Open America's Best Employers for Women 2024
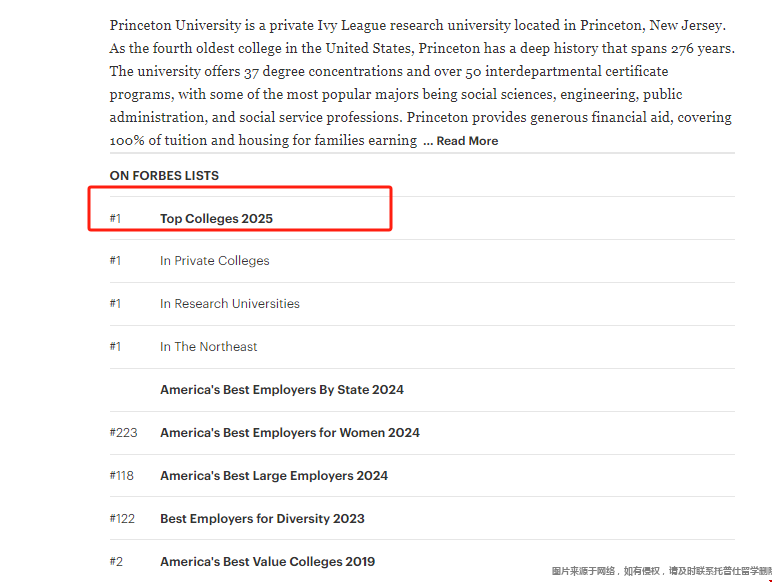 [x=290, y=432]
